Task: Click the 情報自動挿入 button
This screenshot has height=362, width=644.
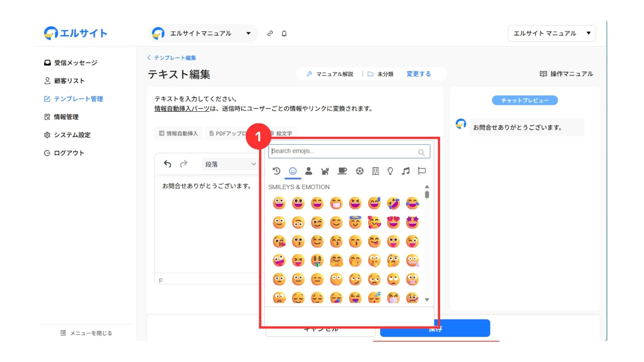Action: pyautogui.click(x=178, y=133)
